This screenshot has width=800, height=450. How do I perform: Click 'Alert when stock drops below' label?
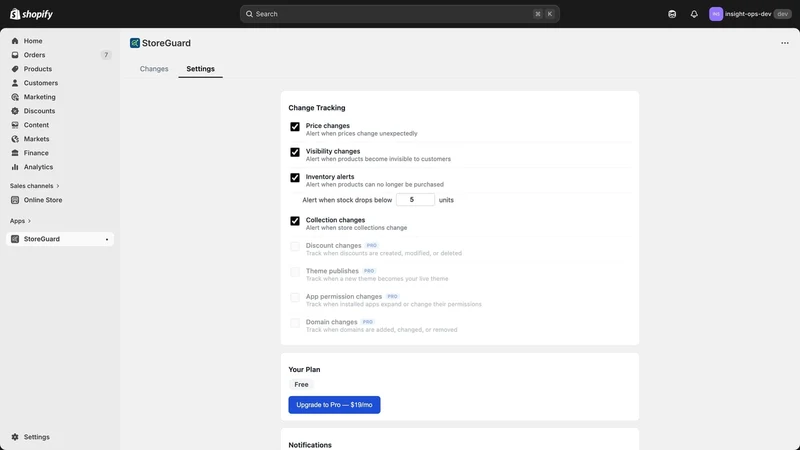click(x=347, y=200)
